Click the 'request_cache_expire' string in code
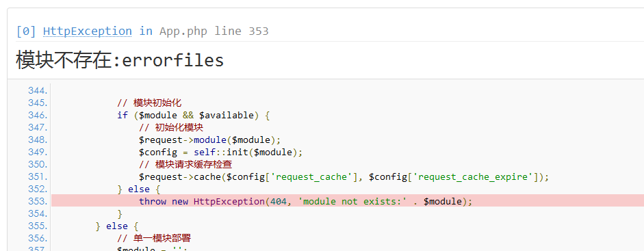The height and width of the screenshot is (251, 644). click(475, 176)
